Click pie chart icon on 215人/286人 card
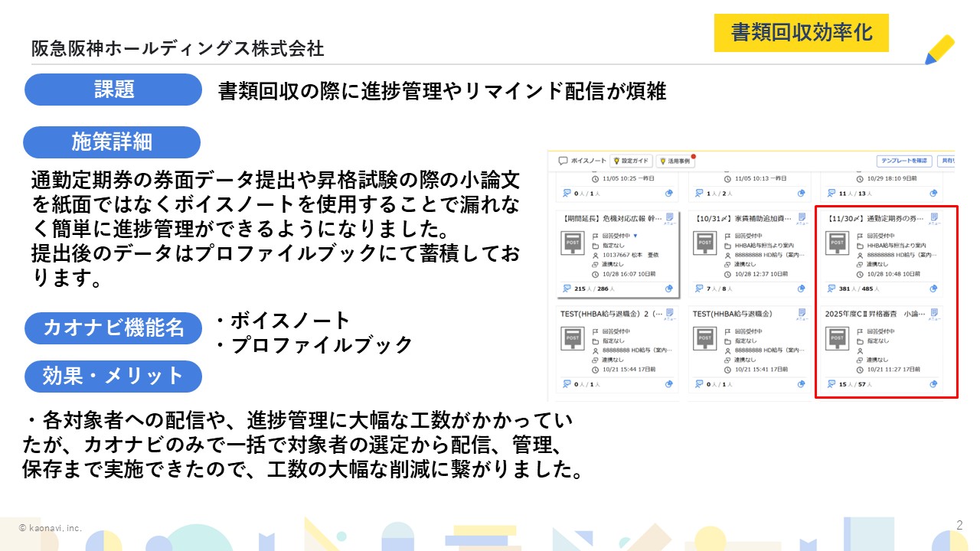This screenshot has width=980, height=551. [669, 289]
